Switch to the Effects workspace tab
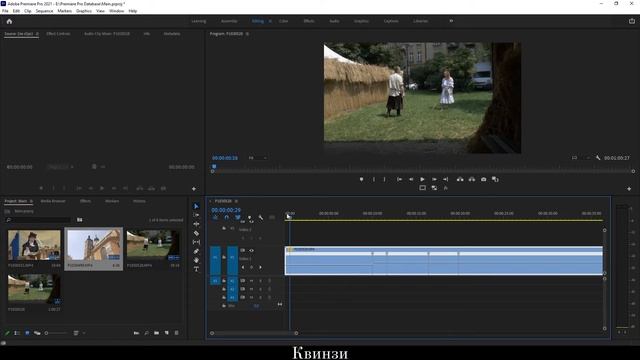640x360 pixels. [x=309, y=21]
